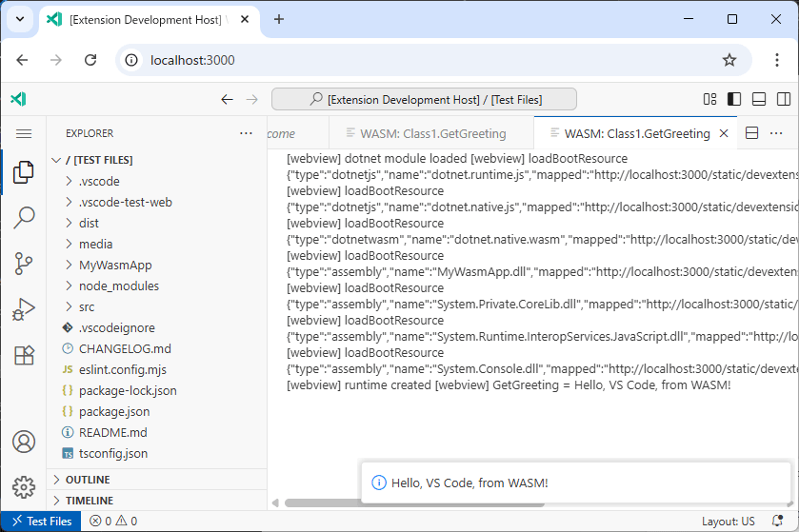Open package-lock.json file
The height and width of the screenshot is (532, 799).
(157, 390)
